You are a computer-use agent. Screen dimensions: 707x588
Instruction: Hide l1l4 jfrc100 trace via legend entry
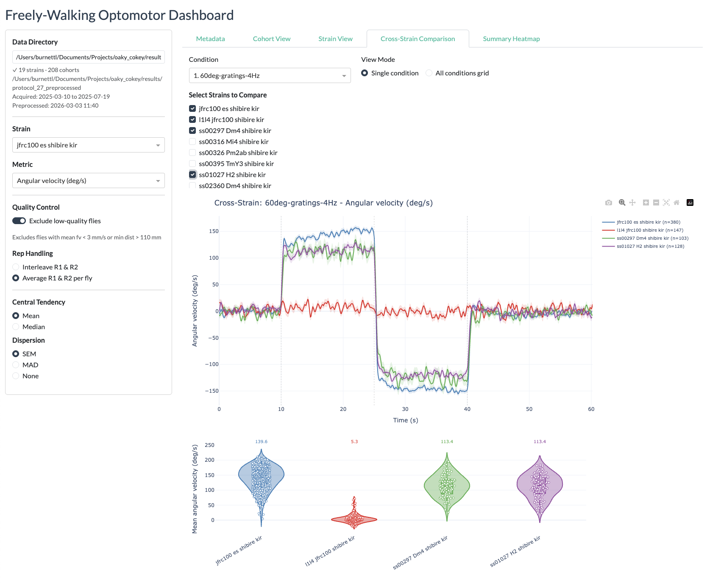pyautogui.click(x=649, y=230)
